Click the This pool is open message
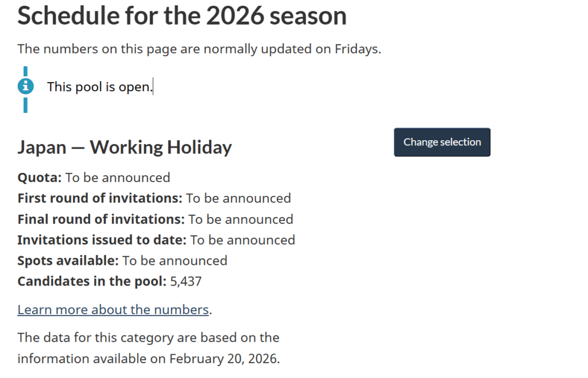This screenshot has height=378, width=588. (100, 87)
